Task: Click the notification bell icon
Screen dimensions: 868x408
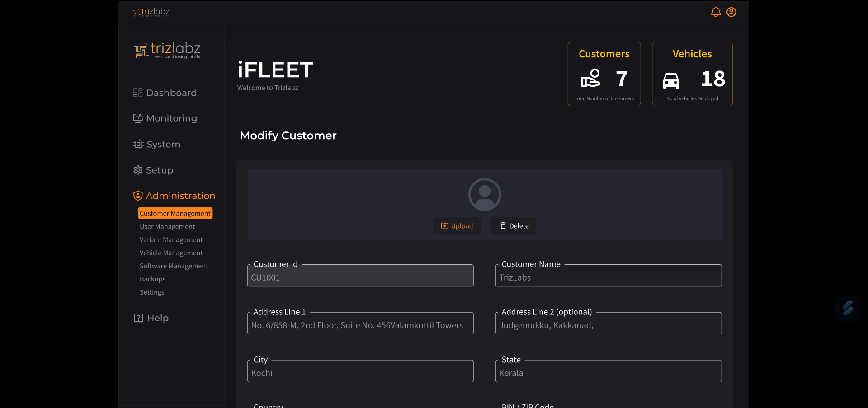Action: pyautogui.click(x=715, y=12)
